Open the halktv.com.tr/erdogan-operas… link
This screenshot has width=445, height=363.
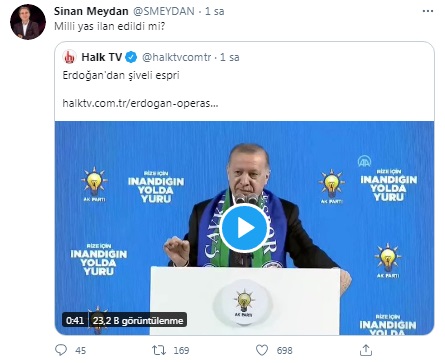[140, 103]
